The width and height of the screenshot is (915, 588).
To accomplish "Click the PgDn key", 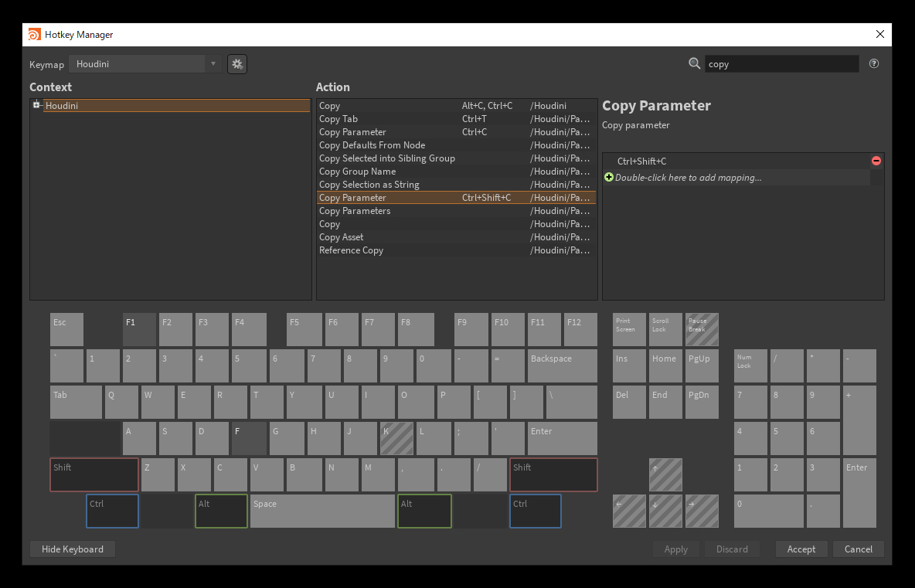I will click(702, 402).
